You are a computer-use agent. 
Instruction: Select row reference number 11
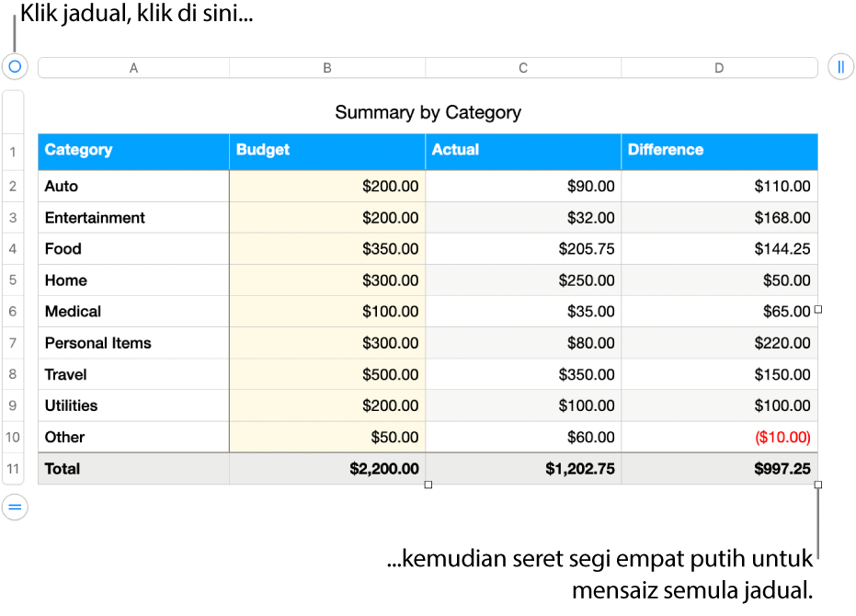[13, 468]
